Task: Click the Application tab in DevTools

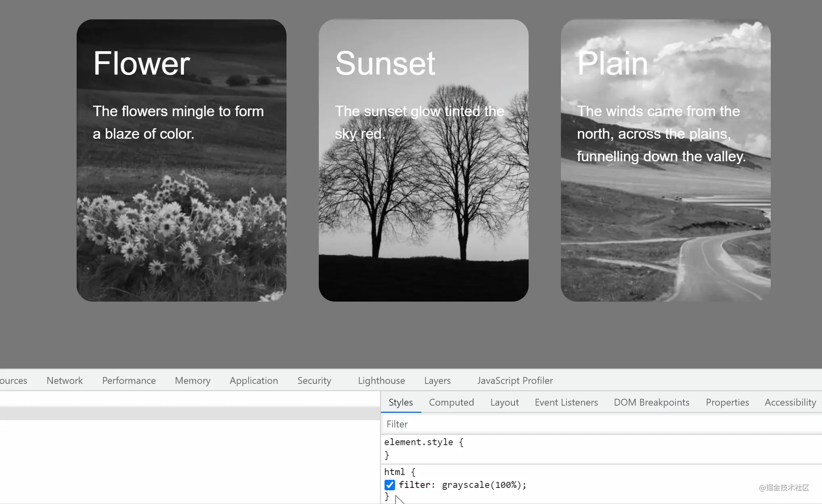Action: pos(254,380)
